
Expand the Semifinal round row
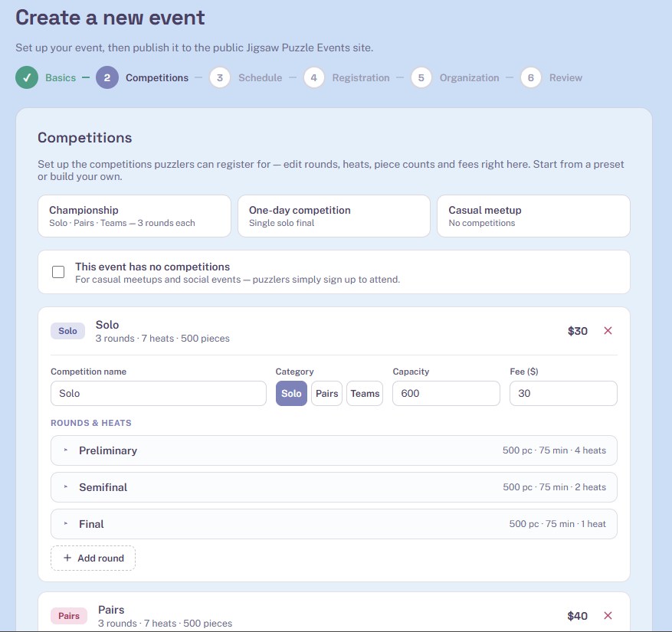[x=334, y=487]
